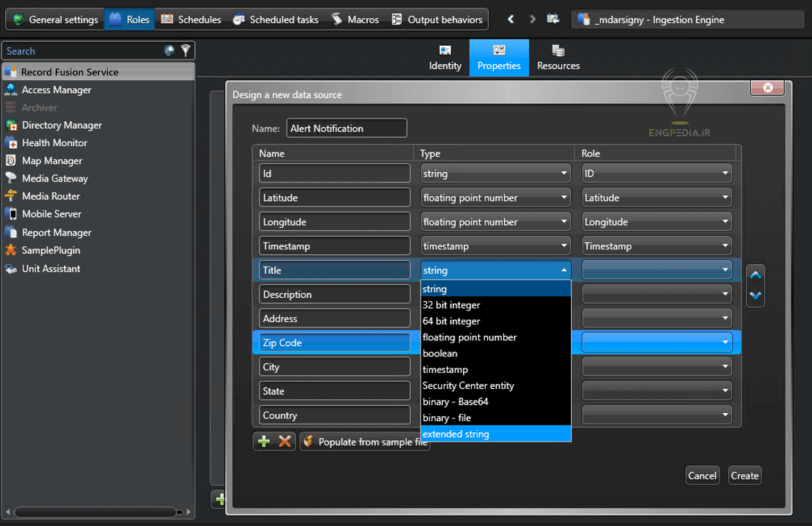812x526 pixels.
Task: Select Record Fusion Service role
Action: (x=70, y=72)
